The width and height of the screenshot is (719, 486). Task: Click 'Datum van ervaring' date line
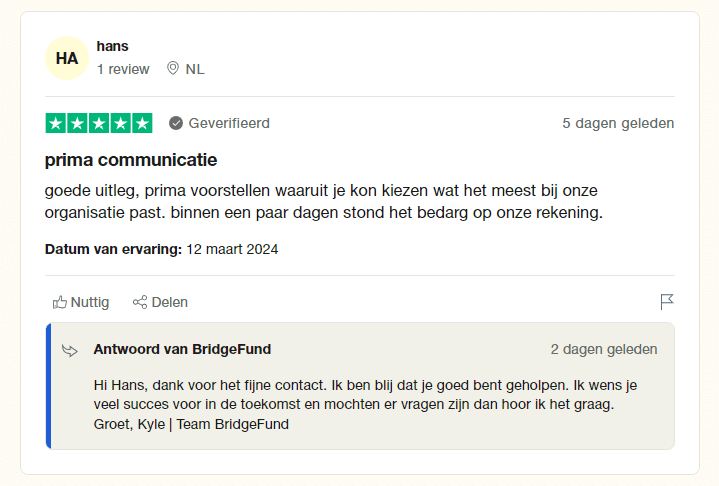[162, 249]
